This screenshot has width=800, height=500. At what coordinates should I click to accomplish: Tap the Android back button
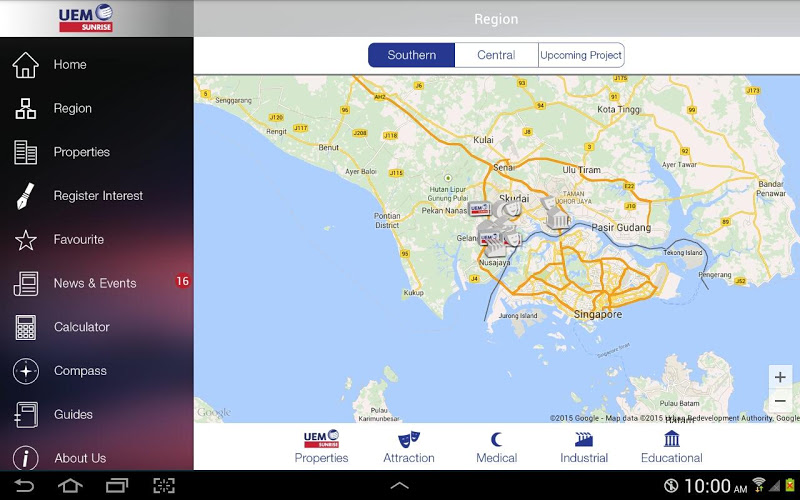coord(23,485)
